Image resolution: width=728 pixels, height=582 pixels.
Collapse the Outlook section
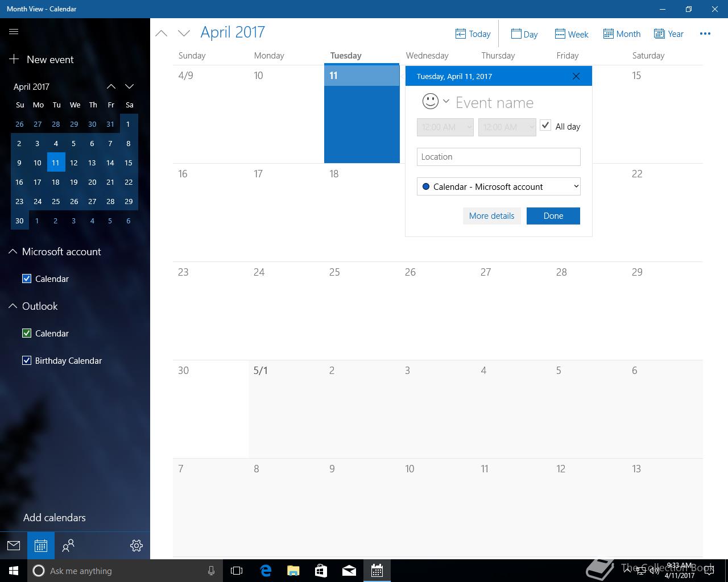13,306
